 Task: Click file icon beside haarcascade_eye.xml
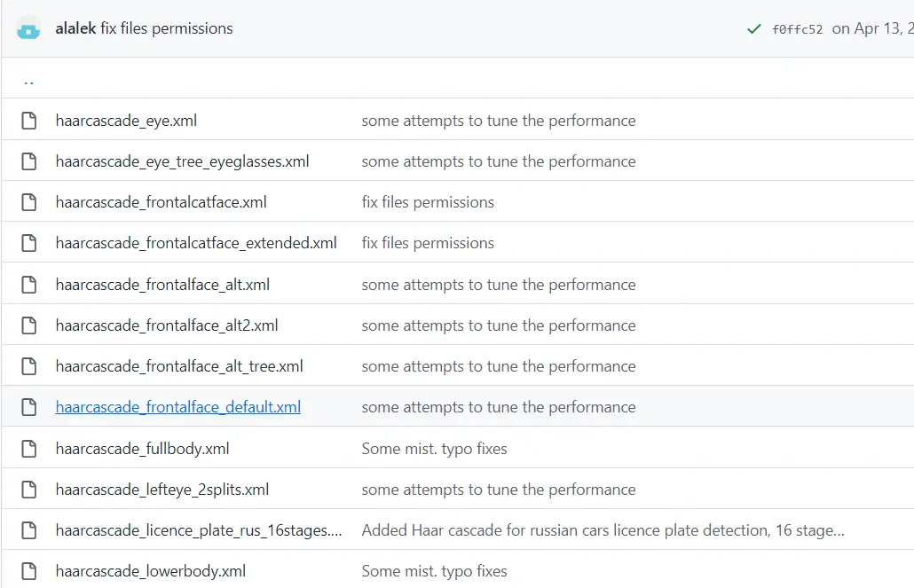tap(28, 121)
